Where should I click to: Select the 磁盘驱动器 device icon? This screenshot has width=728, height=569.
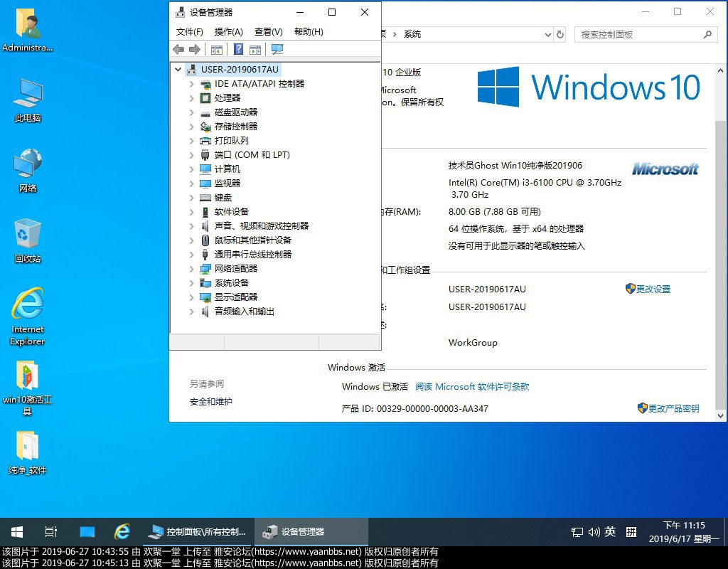click(205, 112)
